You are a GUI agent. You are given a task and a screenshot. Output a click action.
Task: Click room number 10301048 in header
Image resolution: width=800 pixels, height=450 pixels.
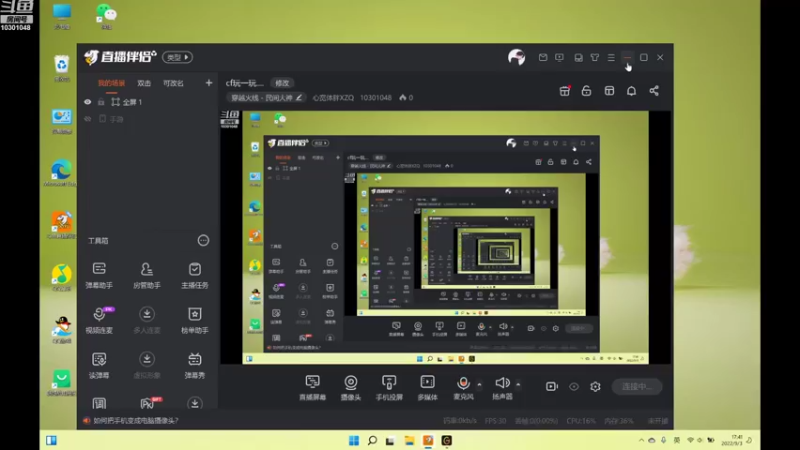pyautogui.click(x=376, y=97)
